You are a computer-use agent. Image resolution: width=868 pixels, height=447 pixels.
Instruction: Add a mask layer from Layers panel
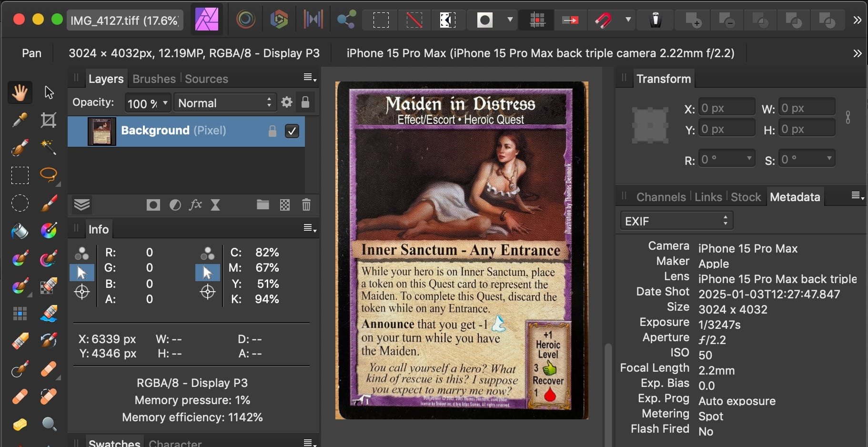[153, 205]
